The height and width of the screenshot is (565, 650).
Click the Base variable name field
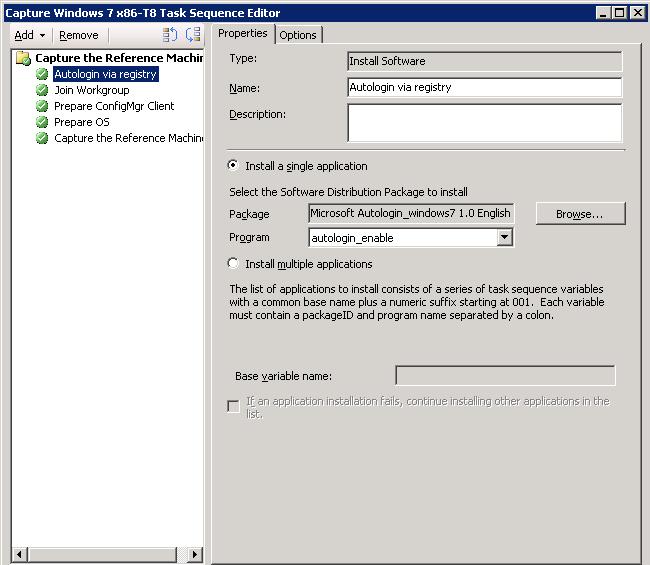(505, 376)
